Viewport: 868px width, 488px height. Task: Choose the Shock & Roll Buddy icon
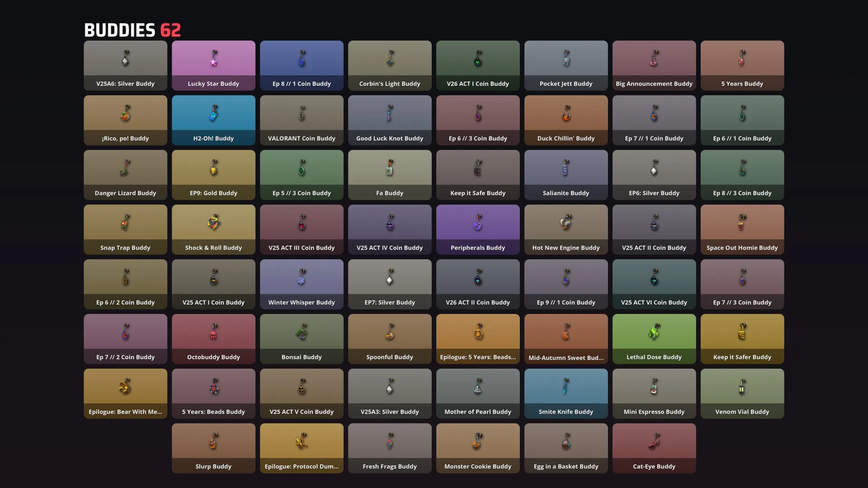(213, 222)
